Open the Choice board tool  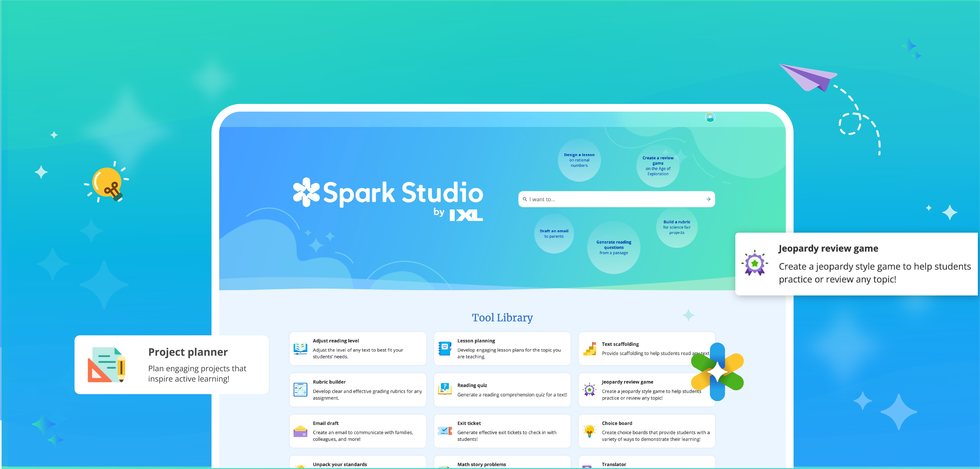coord(647,431)
